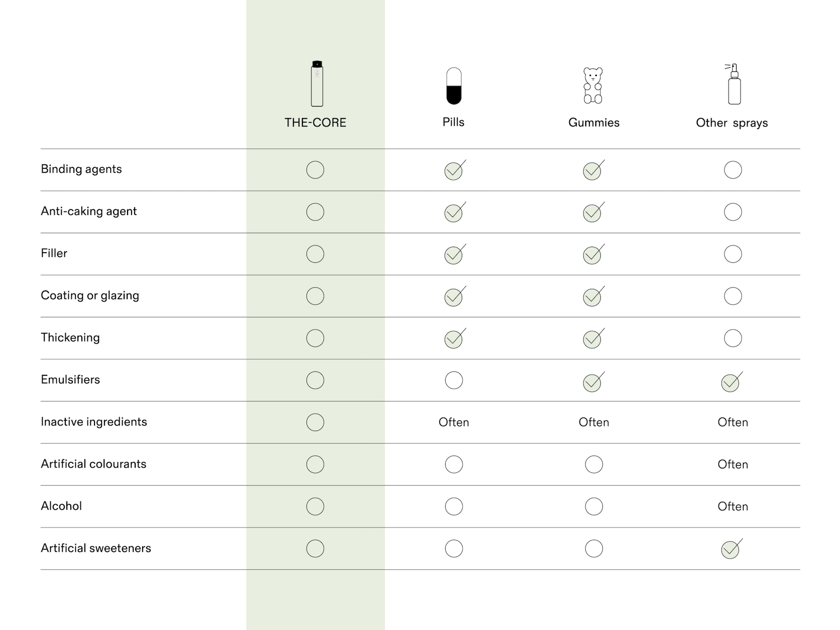Click Pills empty circle for Emulsifiers

(x=454, y=380)
